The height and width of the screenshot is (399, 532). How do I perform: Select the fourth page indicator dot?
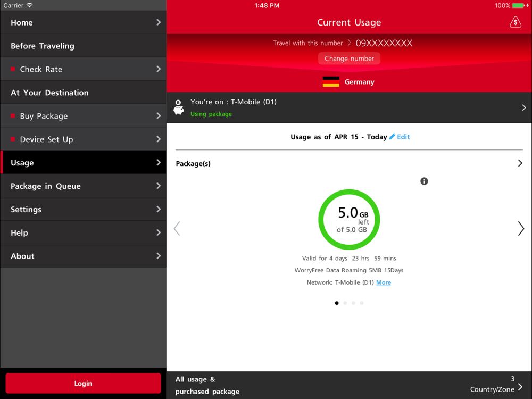[x=362, y=303]
